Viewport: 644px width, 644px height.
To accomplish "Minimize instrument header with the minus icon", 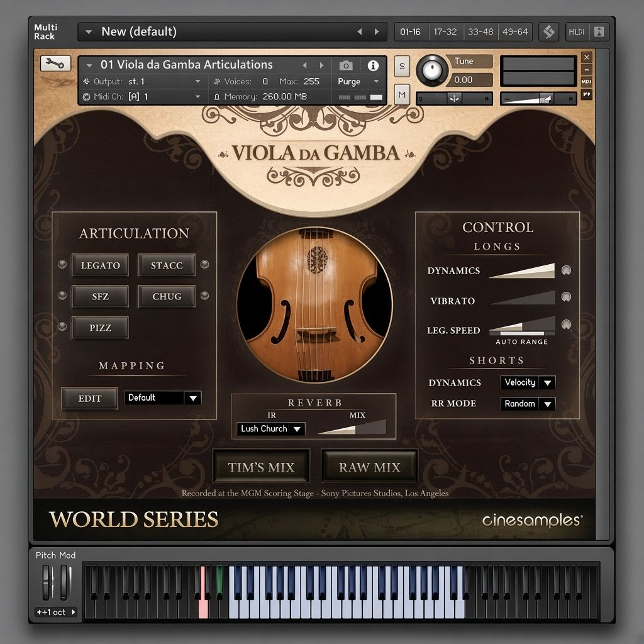I will coord(587,69).
